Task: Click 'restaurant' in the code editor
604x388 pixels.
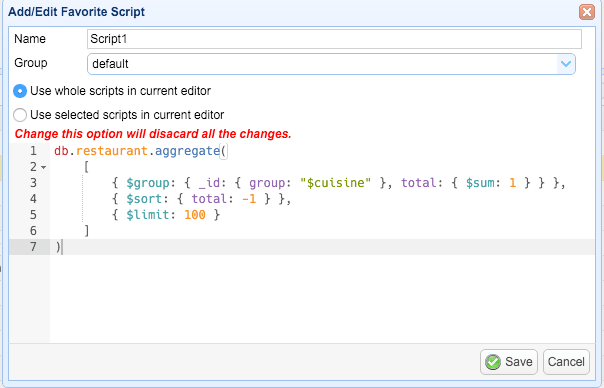Action: coord(112,151)
